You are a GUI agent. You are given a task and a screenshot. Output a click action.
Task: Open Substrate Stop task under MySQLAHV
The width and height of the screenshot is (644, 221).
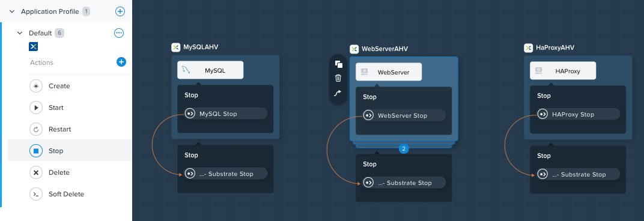225,174
